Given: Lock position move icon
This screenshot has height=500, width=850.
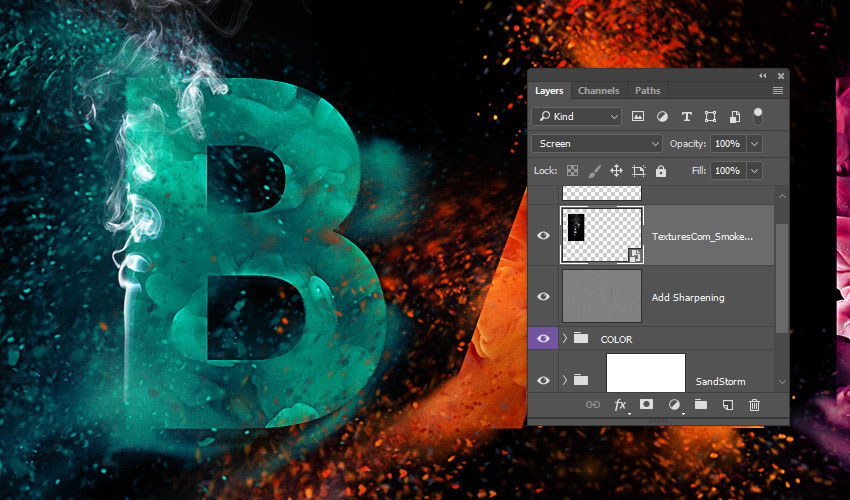Looking at the screenshot, I should [x=616, y=171].
